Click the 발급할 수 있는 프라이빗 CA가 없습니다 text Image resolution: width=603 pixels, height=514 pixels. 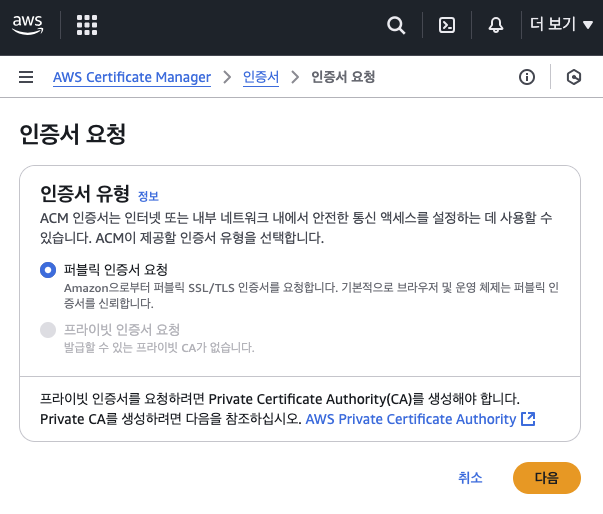click(159, 348)
